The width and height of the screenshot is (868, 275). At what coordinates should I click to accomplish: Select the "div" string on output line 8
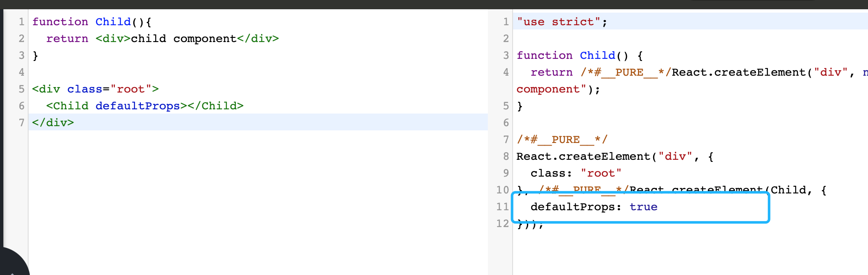(x=675, y=156)
